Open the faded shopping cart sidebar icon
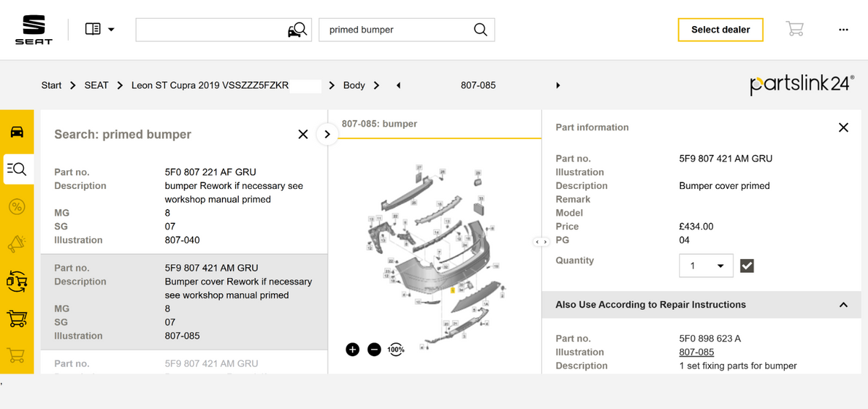The width and height of the screenshot is (868, 409). tap(17, 355)
